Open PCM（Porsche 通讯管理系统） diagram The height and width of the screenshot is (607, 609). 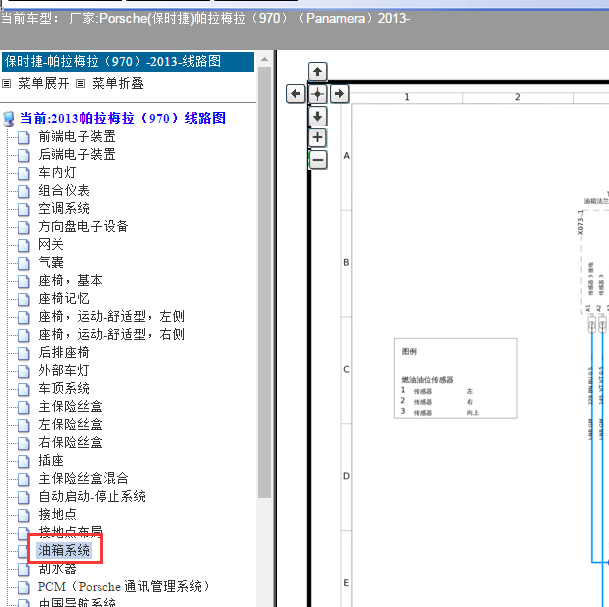(124, 586)
